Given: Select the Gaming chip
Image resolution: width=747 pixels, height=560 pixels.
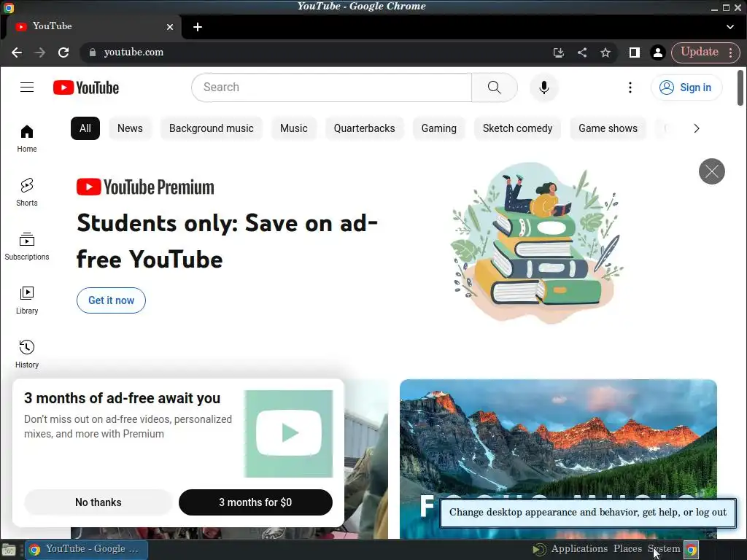Looking at the screenshot, I should click(438, 128).
